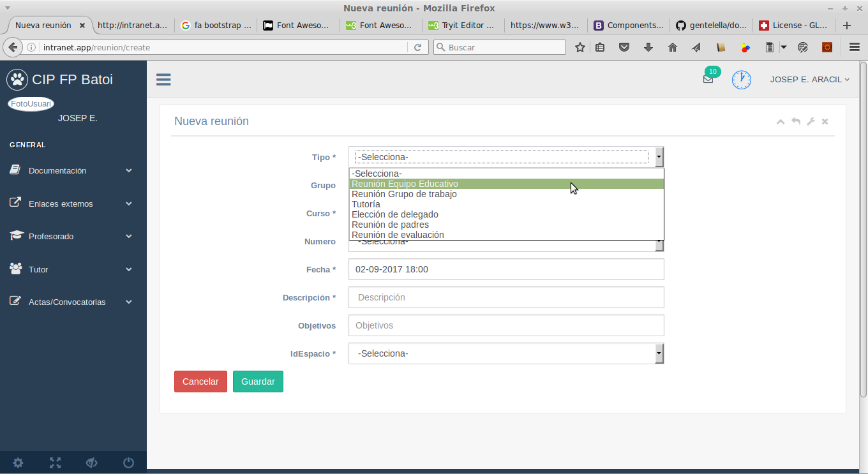868x474 pixels.
Task: Switch to the Tryit Editor tab
Action: pos(463,26)
